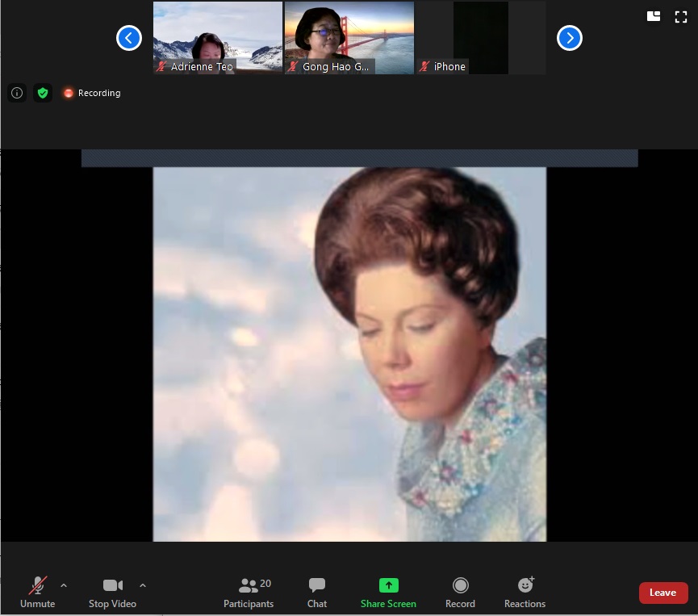Select the iPhone participant thumbnail

coord(481,38)
